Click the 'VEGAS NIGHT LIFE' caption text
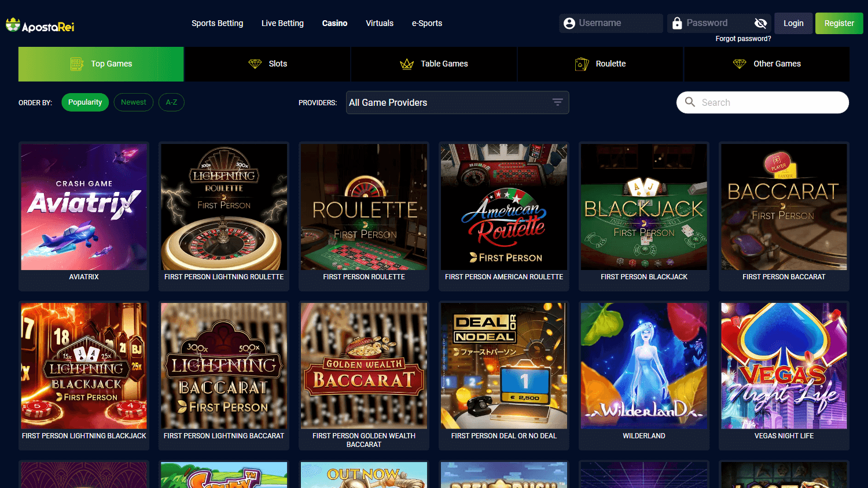This screenshot has width=868, height=488. (784, 436)
